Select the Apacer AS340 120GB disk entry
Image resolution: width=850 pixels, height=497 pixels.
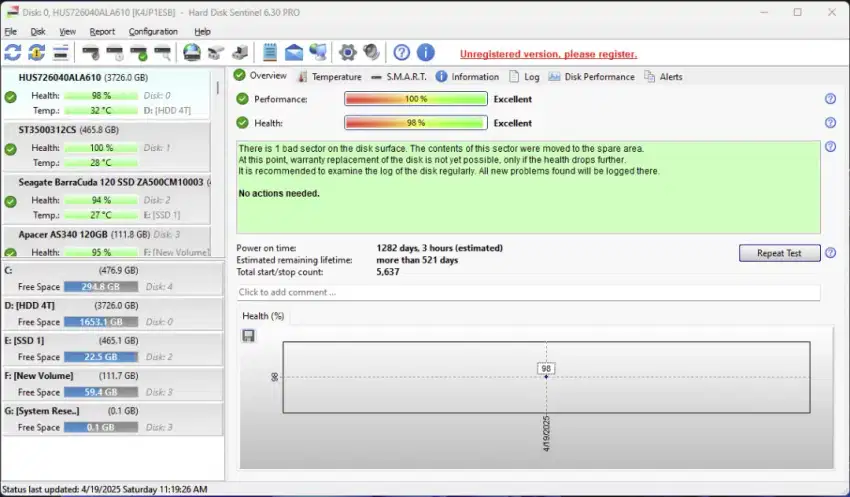point(106,242)
